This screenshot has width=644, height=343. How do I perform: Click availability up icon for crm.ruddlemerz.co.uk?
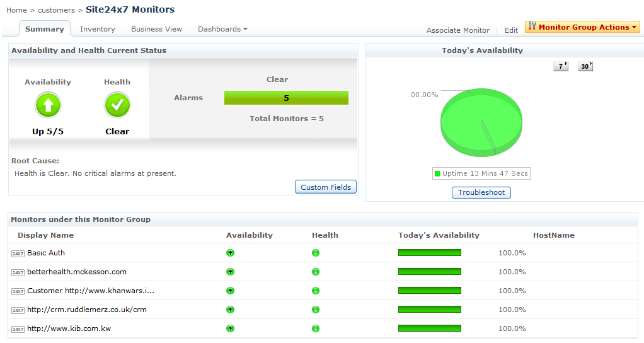[x=231, y=310]
